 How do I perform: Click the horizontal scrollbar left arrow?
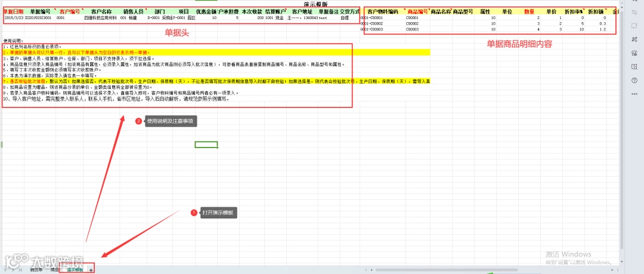click(x=371, y=270)
